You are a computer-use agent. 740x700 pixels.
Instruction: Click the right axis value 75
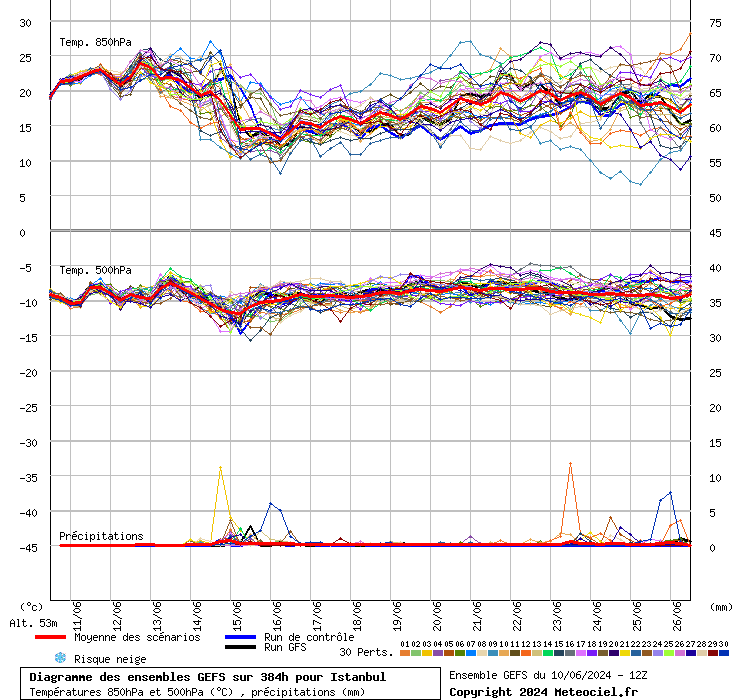point(715,23)
